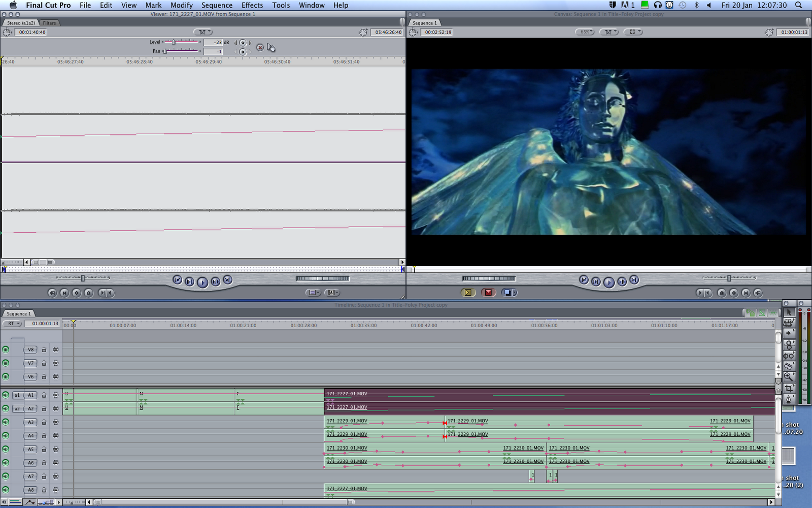
Task: Click the Pan slider in Viewer
Action: click(181, 51)
